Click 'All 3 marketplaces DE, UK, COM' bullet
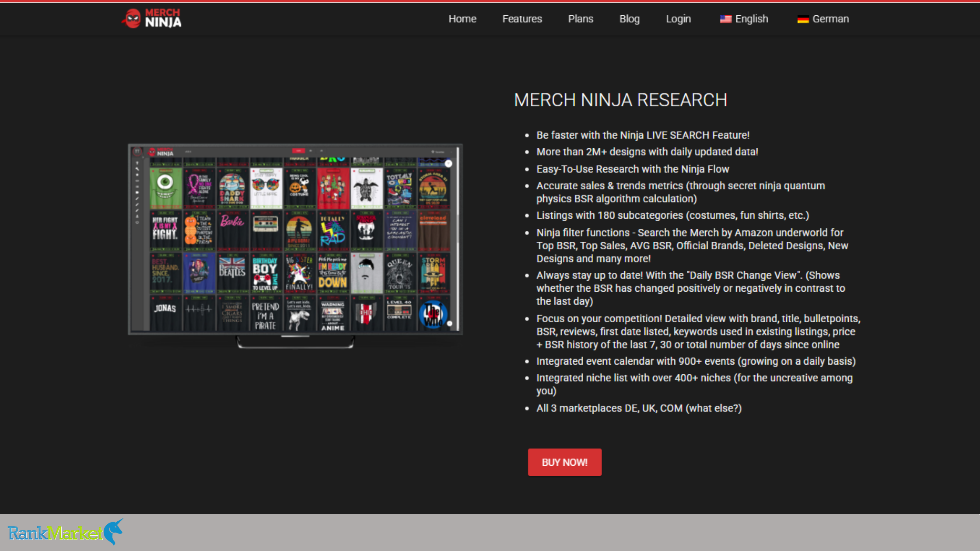The image size is (980, 551). 639,408
